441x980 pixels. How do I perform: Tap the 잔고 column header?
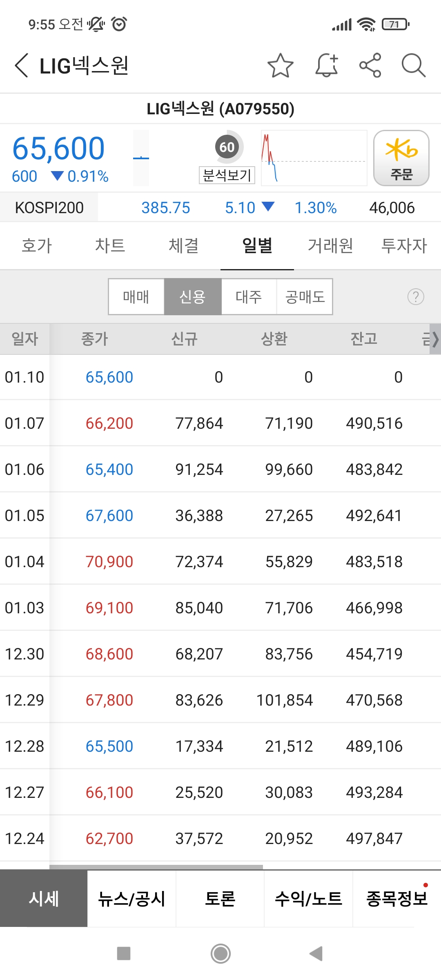[x=364, y=339]
